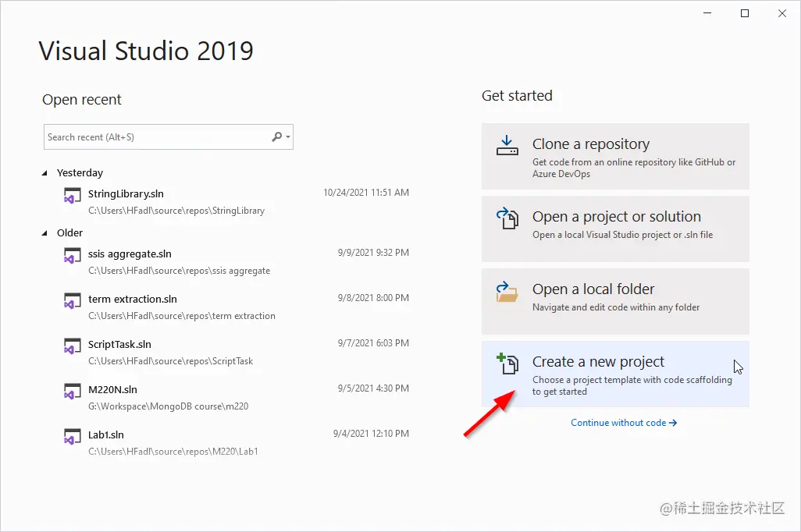The image size is (801, 532).
Task: Minimize the Visual Studio 2019 window
Action: point(707,13)
